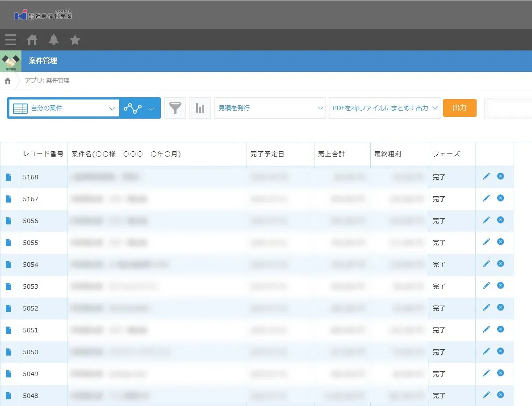Open notifications bell icon
Image resolution: width=532 pixels, height=406 pixels.
pos(54,40)
